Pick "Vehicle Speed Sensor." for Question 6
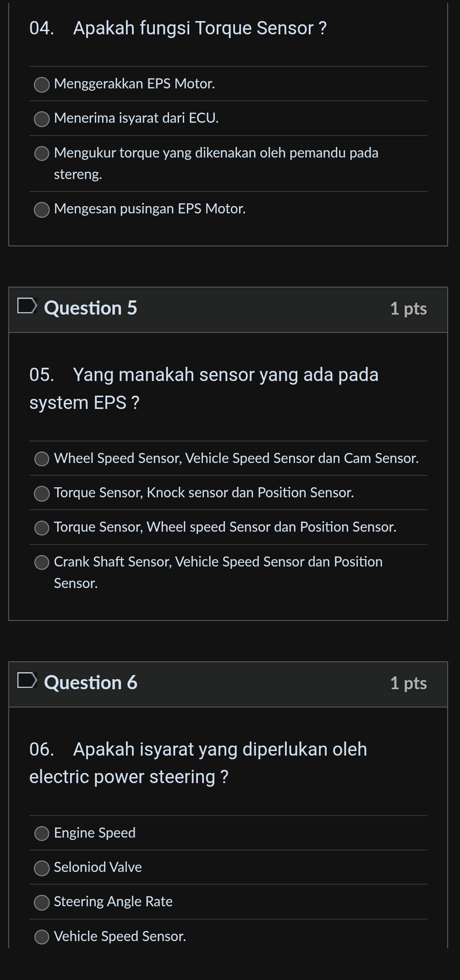This screenshot has height=980, width=460. pos(42,937)
